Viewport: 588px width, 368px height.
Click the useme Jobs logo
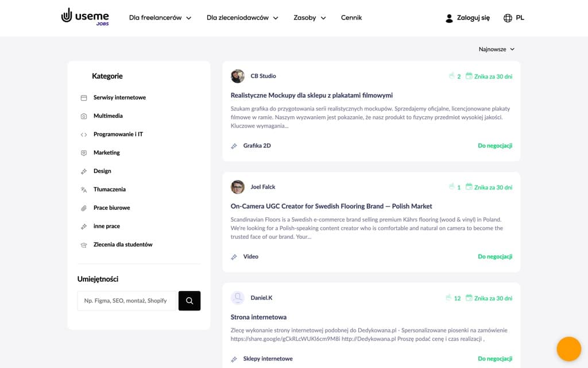coord(84,17)
